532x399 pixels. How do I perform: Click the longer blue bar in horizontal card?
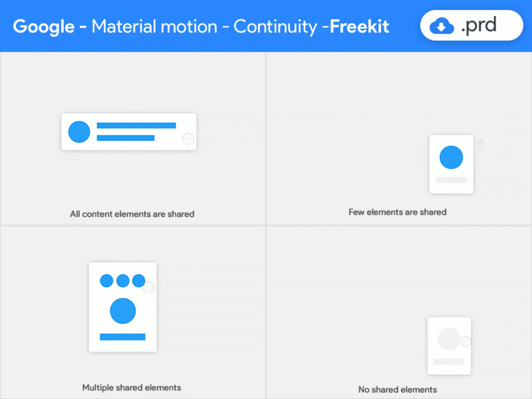[136, 125]
